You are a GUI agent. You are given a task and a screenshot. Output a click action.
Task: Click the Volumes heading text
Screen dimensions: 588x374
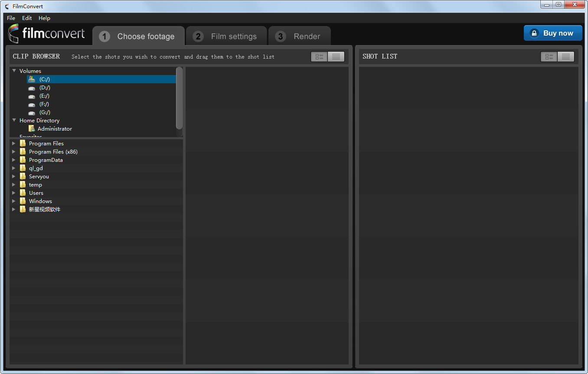30,71
